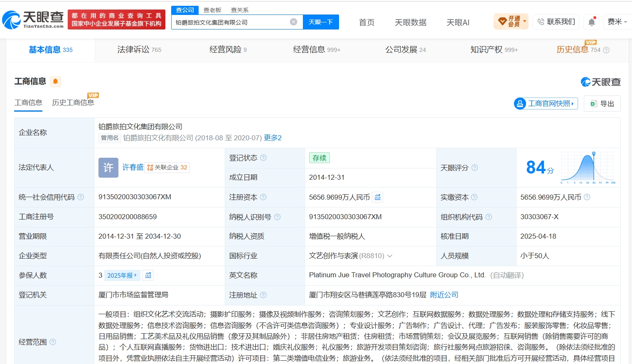Image resolution: width=632 pixels, height=364 pixels.
Task: Click the help icon next to 注册资本 label
Action: (263, 197)
